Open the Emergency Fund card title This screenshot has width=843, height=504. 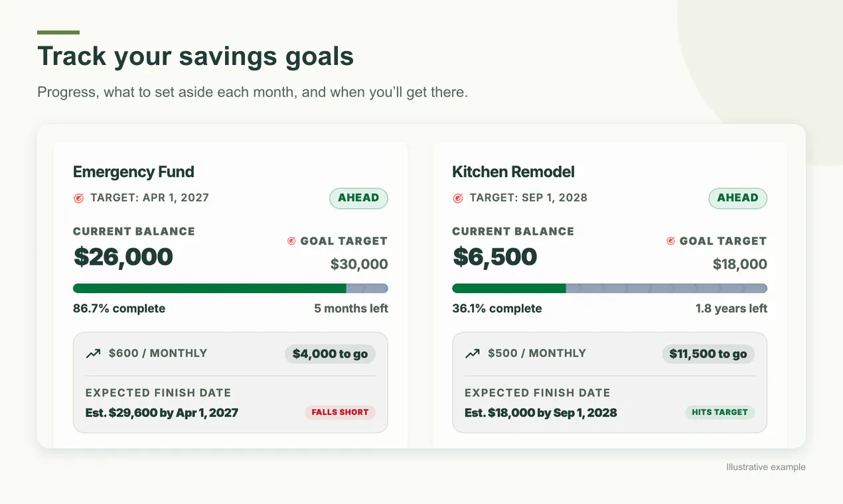pyautogui.click(x=133, y=172)
